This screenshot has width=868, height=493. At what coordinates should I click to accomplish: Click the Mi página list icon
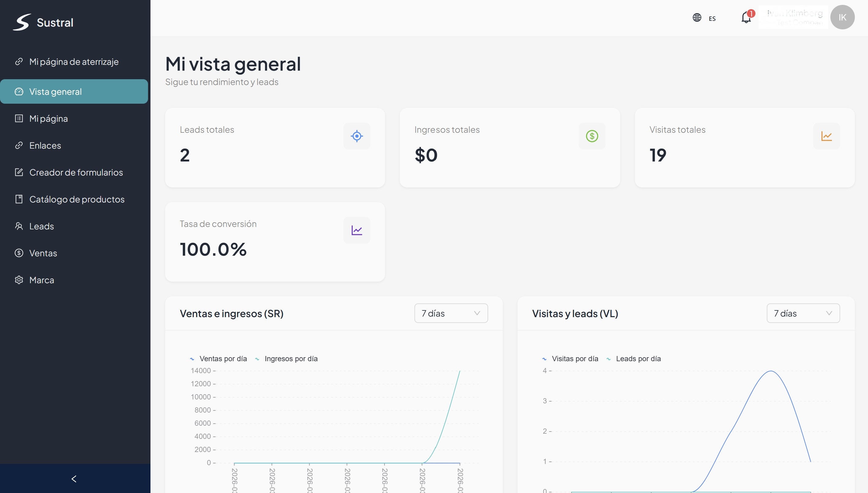[x=19, y=119]
